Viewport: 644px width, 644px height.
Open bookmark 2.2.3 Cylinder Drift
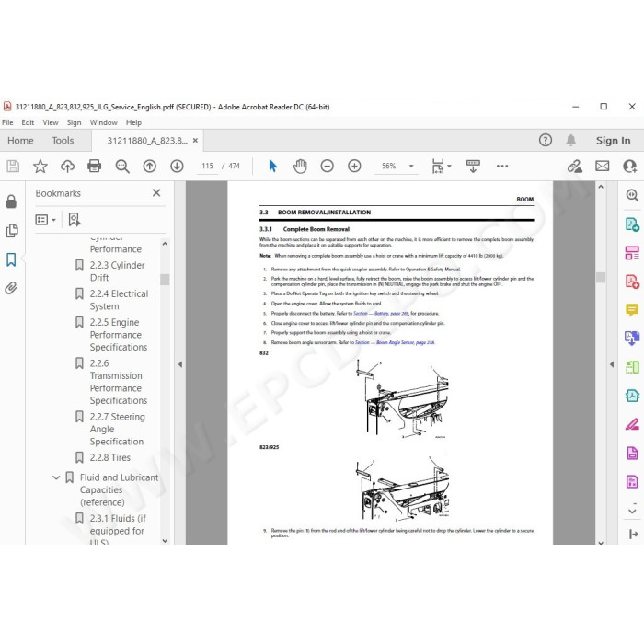point(117,271)
